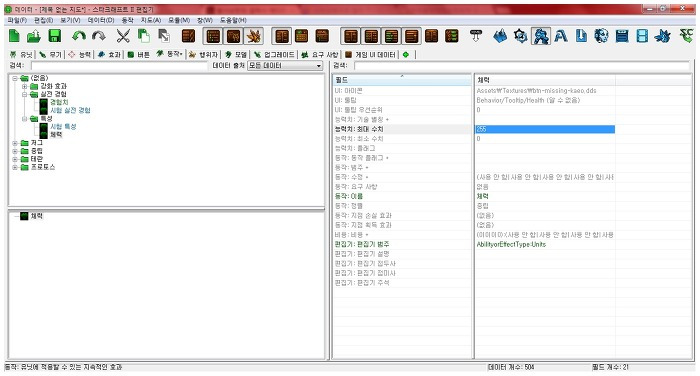This screenshot has height=376, width=700.
Task: Click the 필드 column header
Action: tap(402, 80)
